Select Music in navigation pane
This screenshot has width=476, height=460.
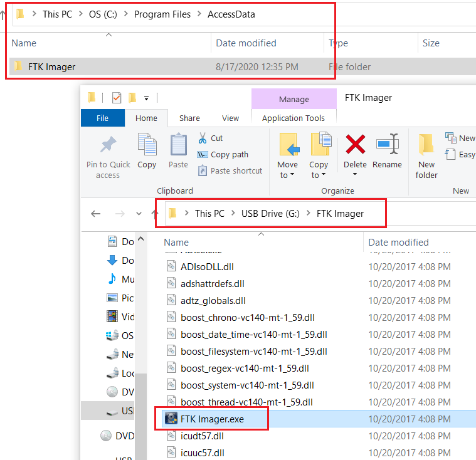pyautogui.click(x=121, y=279)
